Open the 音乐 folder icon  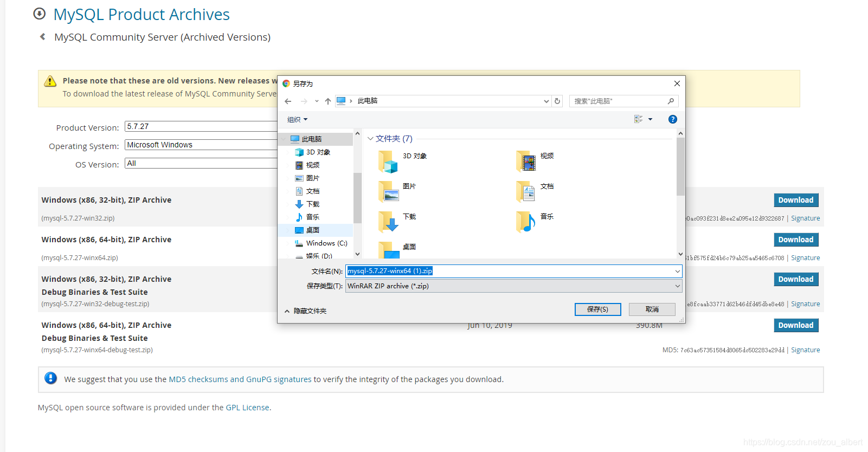[526, 222]
